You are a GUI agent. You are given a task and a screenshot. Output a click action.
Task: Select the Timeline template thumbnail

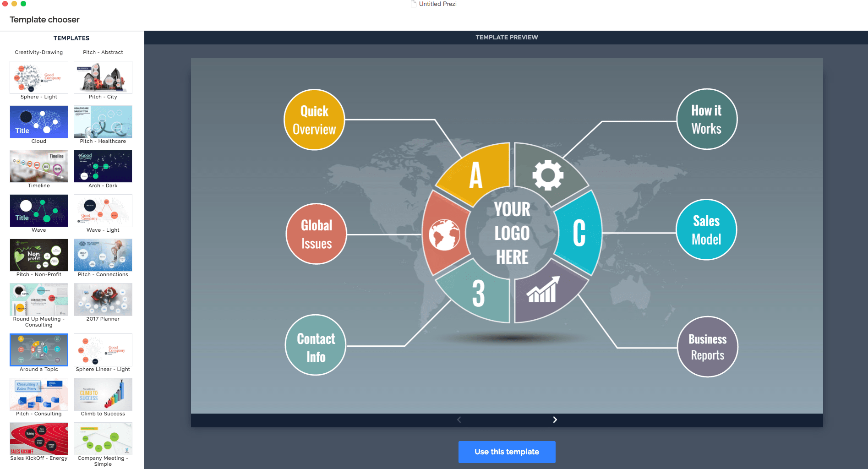[38, 166]
